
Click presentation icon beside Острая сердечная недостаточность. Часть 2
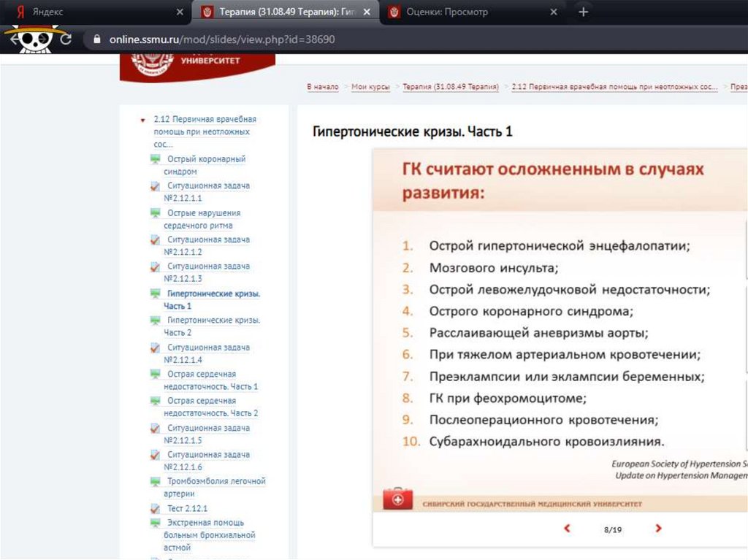pyautogui.click(x=155, y=401)
